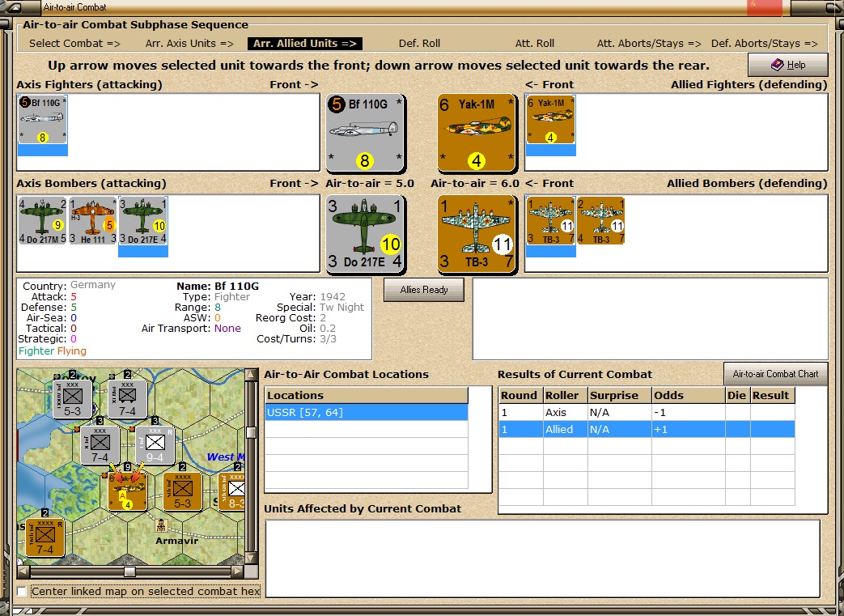Viewport: 844px width, 616px height.
Task: Click the Odds column header
Action: [x=689, y=395]
